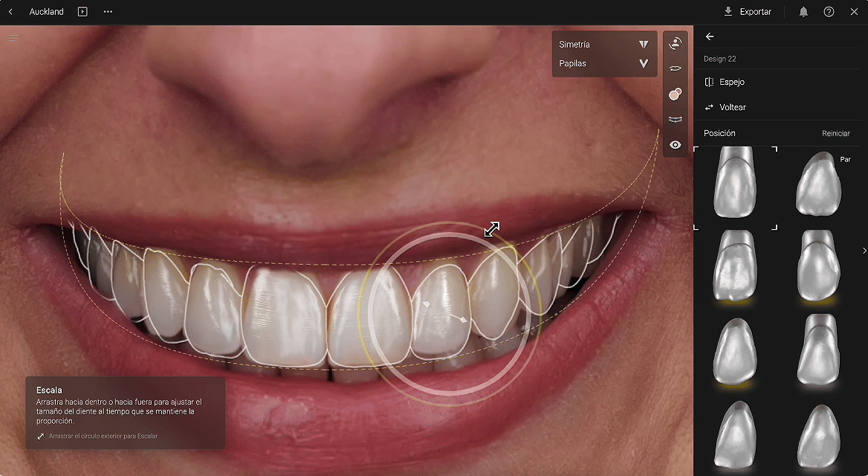This screenshot has height=476, width=868.
Task: Click the Posición section heading
Action: (719, 134)
